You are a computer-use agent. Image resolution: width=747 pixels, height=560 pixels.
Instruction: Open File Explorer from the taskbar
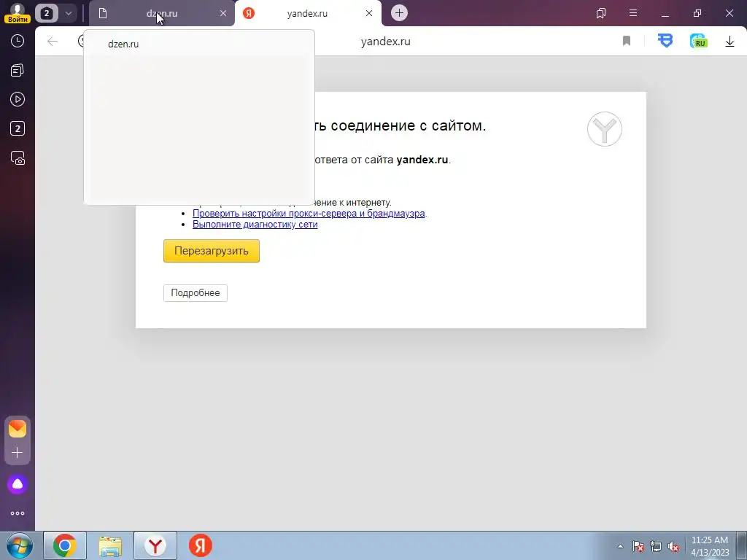(x=110, y=545)
